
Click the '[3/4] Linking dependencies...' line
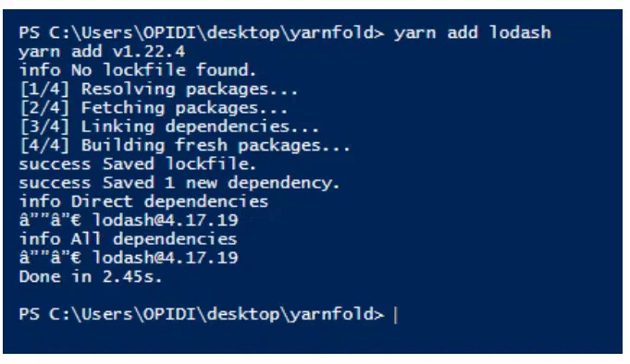[x=169, y=127]
